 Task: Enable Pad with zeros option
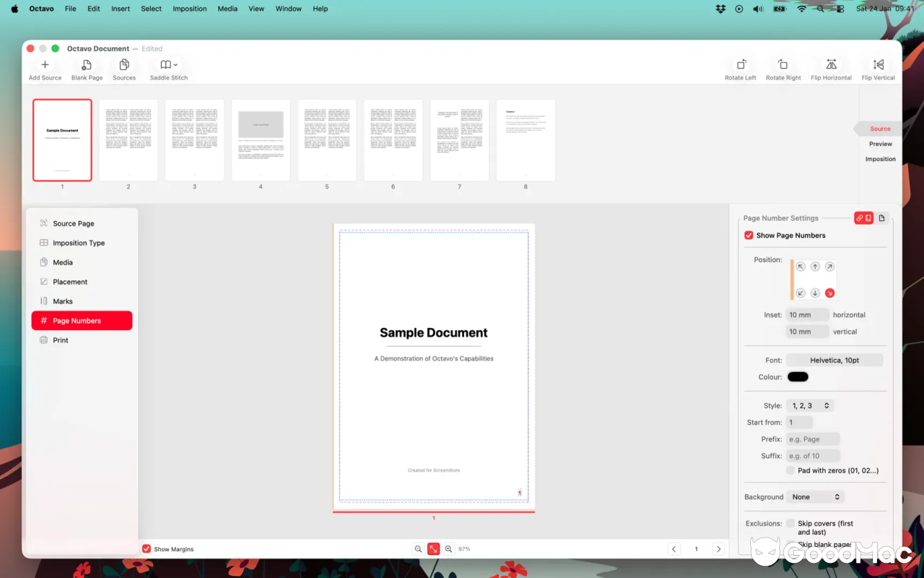tap(790, 470)
